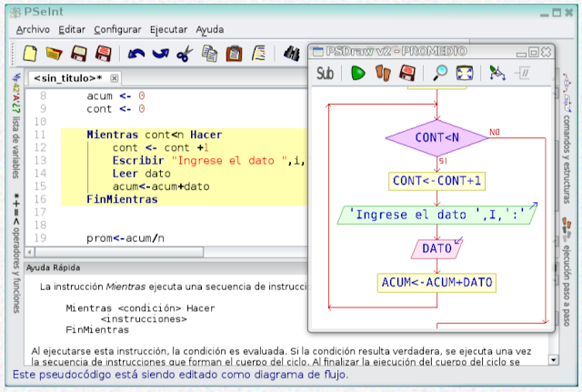Run the flowchart with green play icon

coord(357,73)
